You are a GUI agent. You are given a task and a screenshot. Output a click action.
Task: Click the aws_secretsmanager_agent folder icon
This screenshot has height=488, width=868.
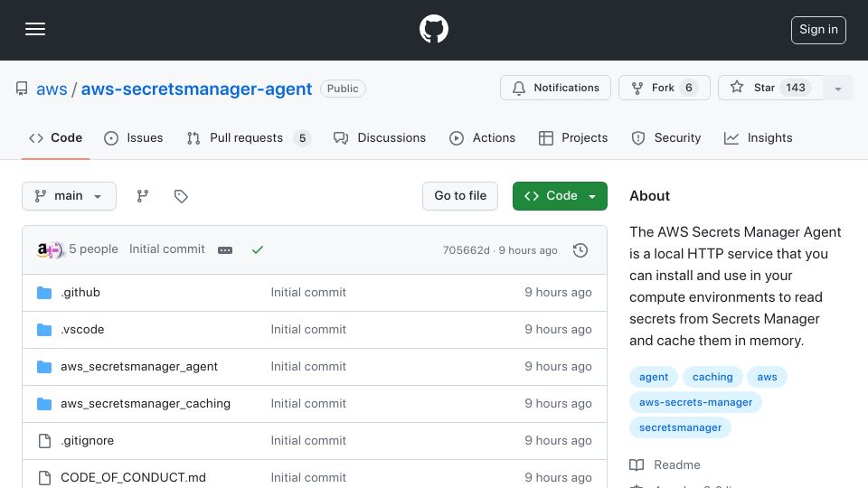point(44,367)
